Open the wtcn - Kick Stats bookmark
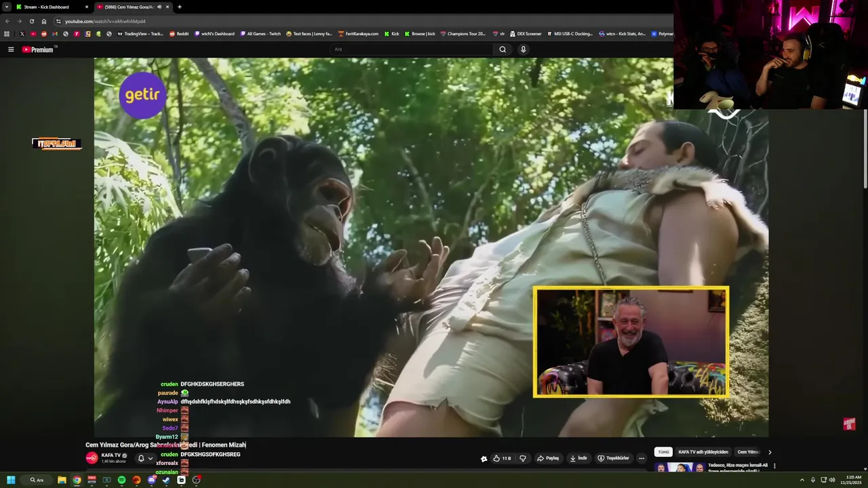The image size is (868, 488). [x=622, y=33]
